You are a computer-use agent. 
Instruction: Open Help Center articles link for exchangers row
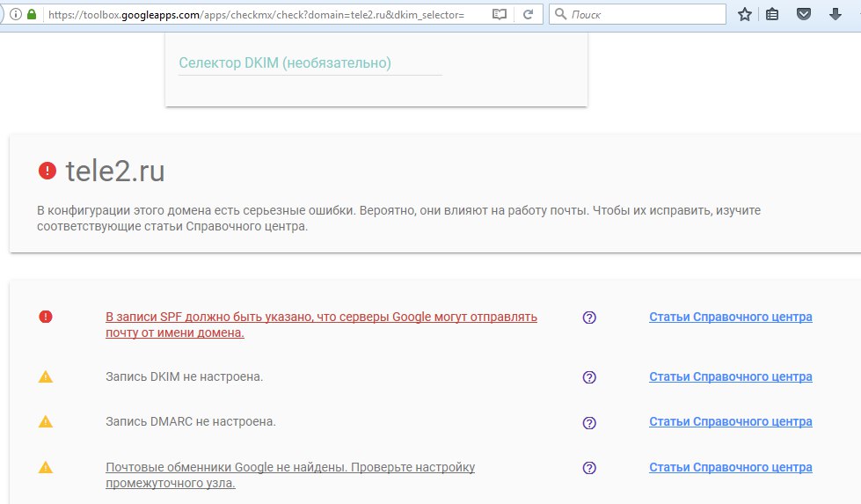point(730,467)
